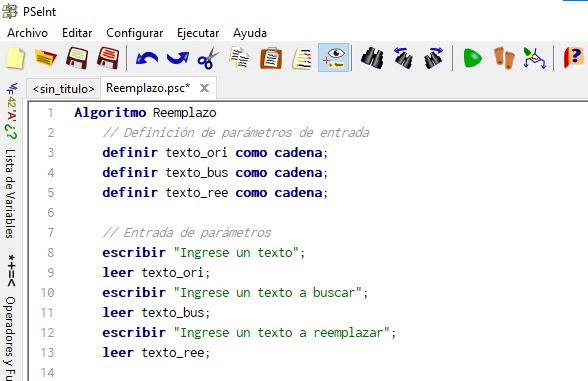This screenshot has width=588, height=381.
Task: Expand the Operadores y Funciones side panel
Action: (x=10, y=338)
